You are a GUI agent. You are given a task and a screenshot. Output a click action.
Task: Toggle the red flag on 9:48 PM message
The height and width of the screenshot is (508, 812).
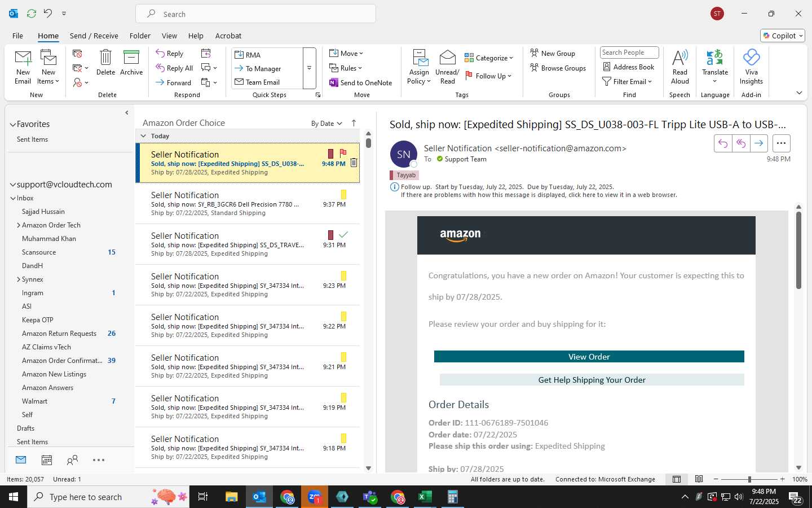(x=343, y=154)
